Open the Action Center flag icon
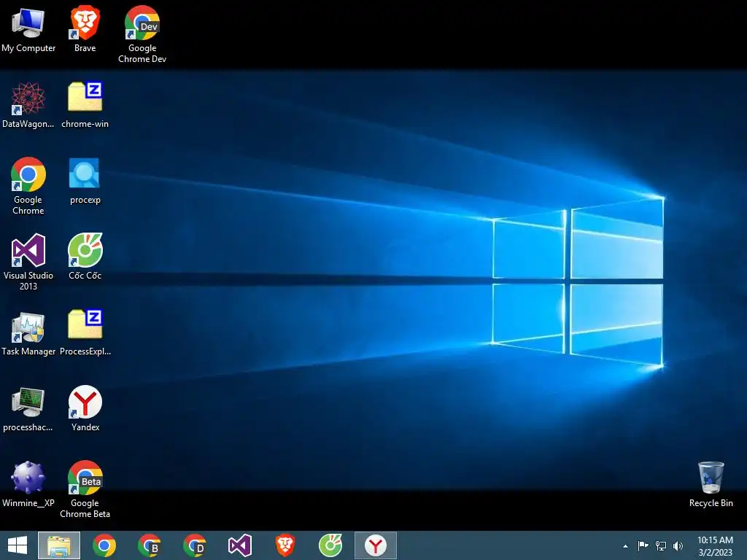Image resolution: width=747 pixels, height=560 pixels. [x=643, y=545]
